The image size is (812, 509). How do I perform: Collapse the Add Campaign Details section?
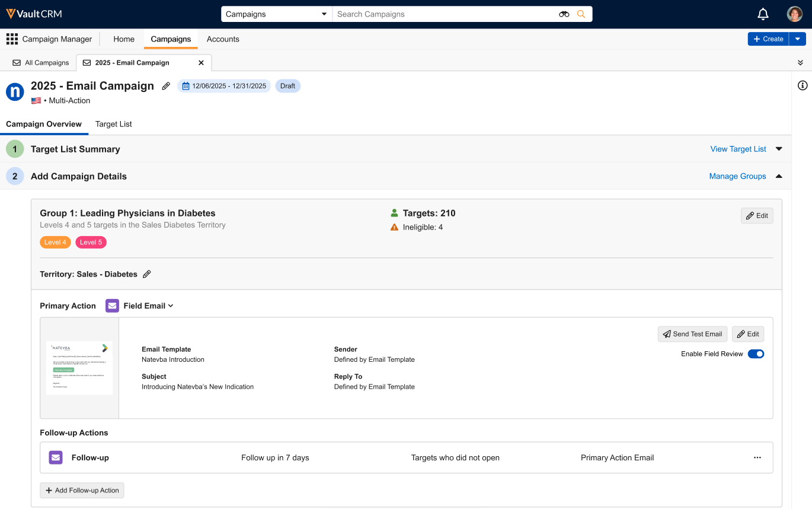pyautogui.click(x=779, y=176)
